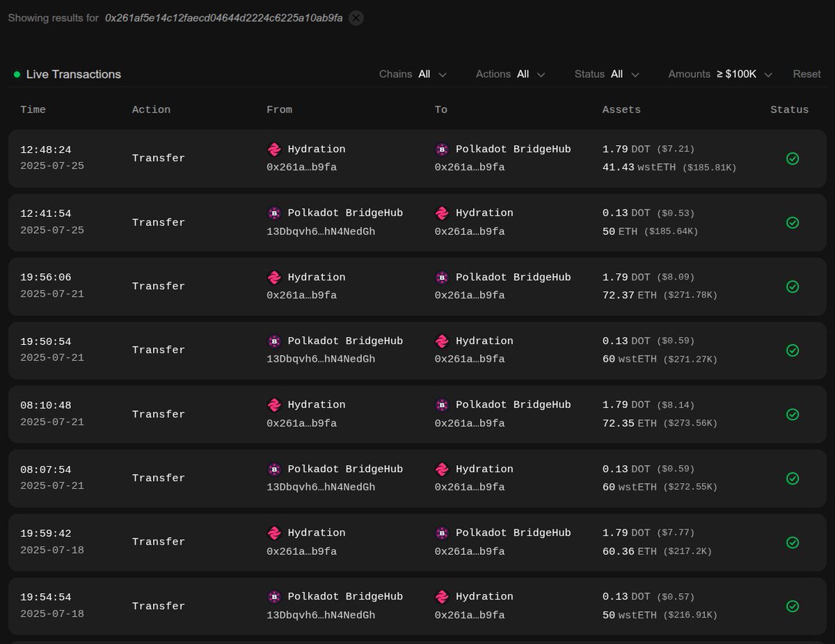Click the Reset filters button

click(x=806, y=74)
